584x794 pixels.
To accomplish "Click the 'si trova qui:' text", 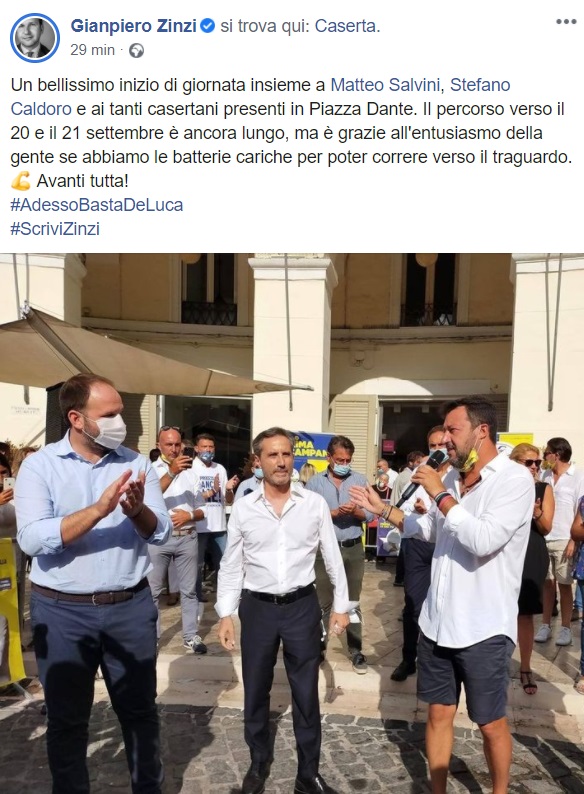I will click(265, 26).
